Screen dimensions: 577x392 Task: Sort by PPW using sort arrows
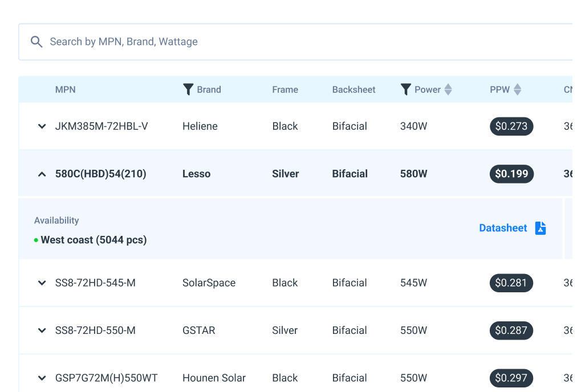(x=517, y=89)
